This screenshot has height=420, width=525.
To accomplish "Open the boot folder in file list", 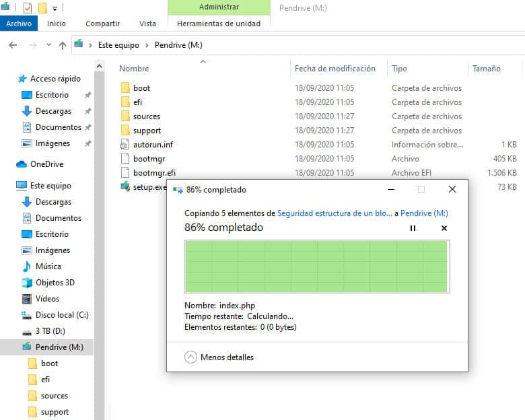I will point(141,88).
